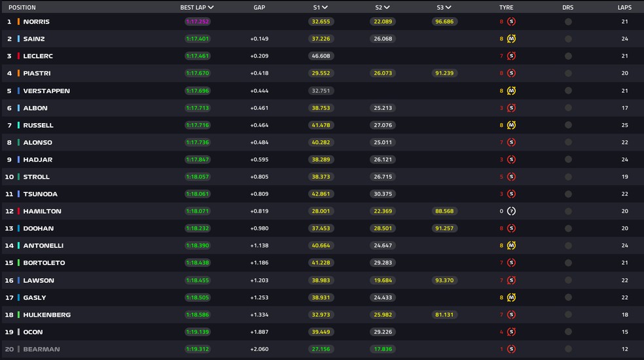Click Stroll's best lap 1:18.057
Image resolution: width=644 pixels, height=360 pixels.
198,177
